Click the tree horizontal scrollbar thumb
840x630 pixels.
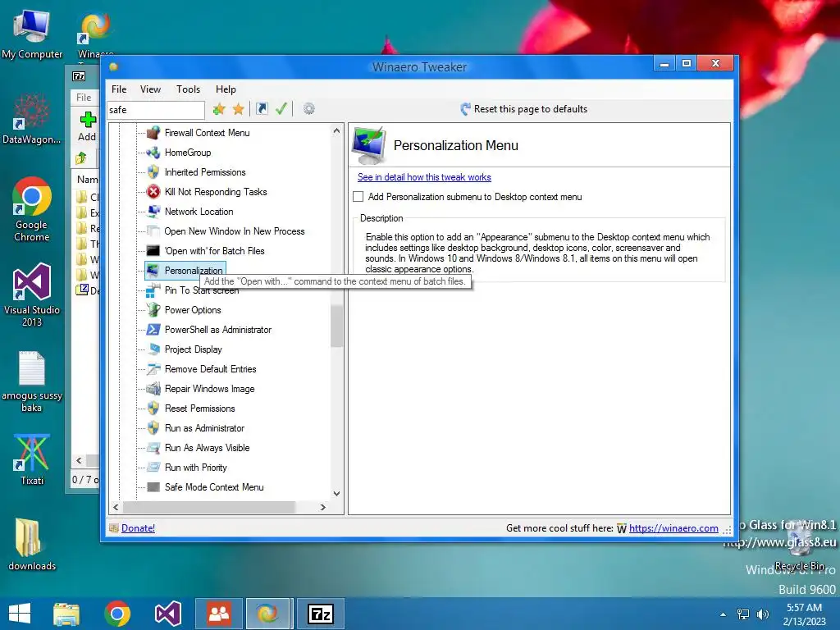click(209, 507)
